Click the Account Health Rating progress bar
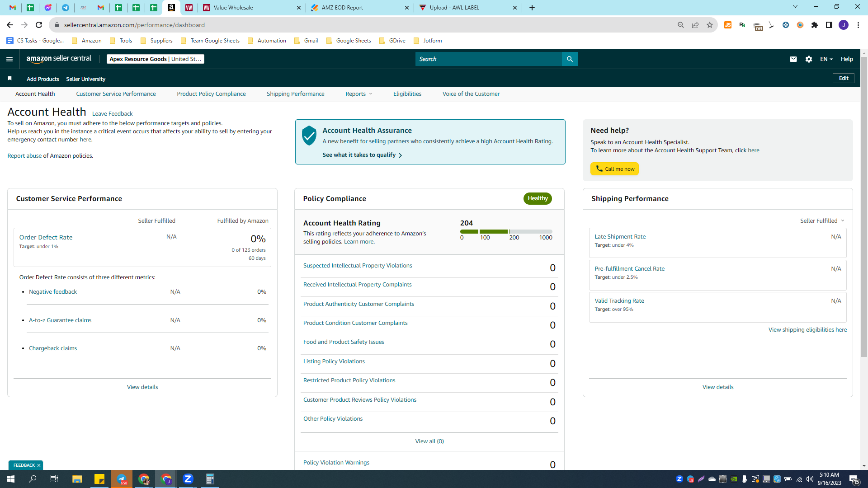The image size is (868, 488). [x=506, y=231]
